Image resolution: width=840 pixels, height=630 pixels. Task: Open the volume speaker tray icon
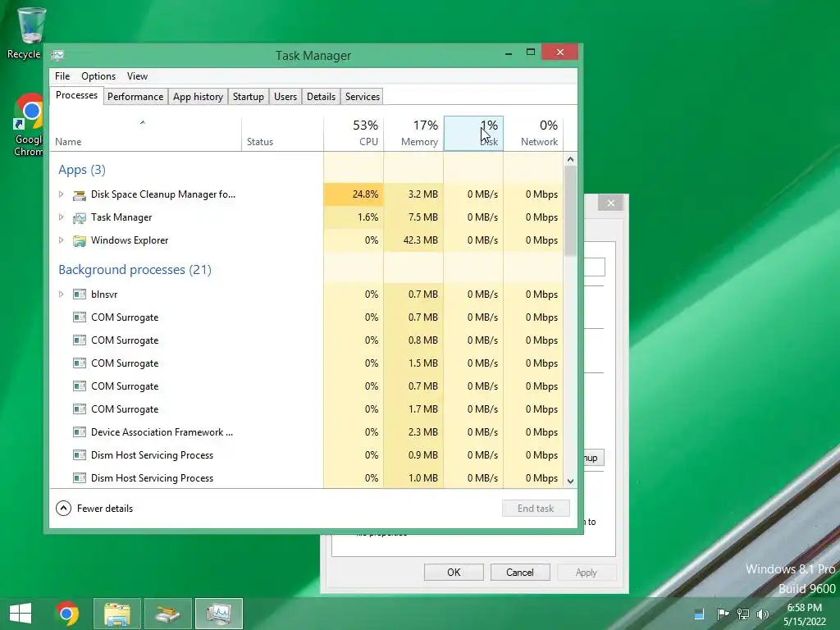[x=762, y=614]
